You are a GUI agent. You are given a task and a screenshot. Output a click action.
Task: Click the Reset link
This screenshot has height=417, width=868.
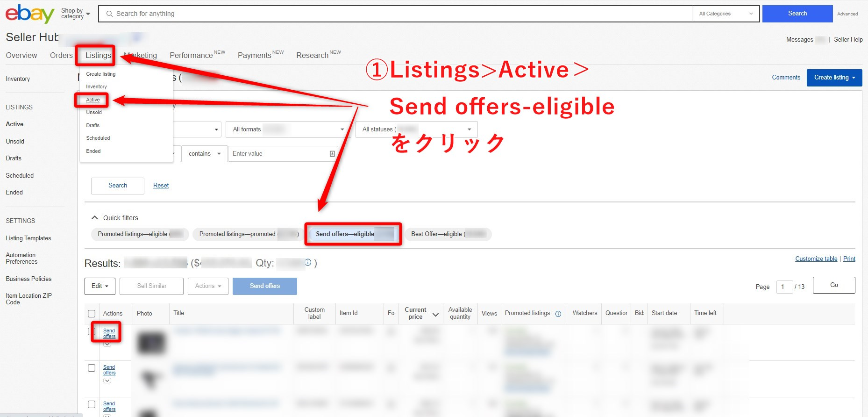(161, 186)
